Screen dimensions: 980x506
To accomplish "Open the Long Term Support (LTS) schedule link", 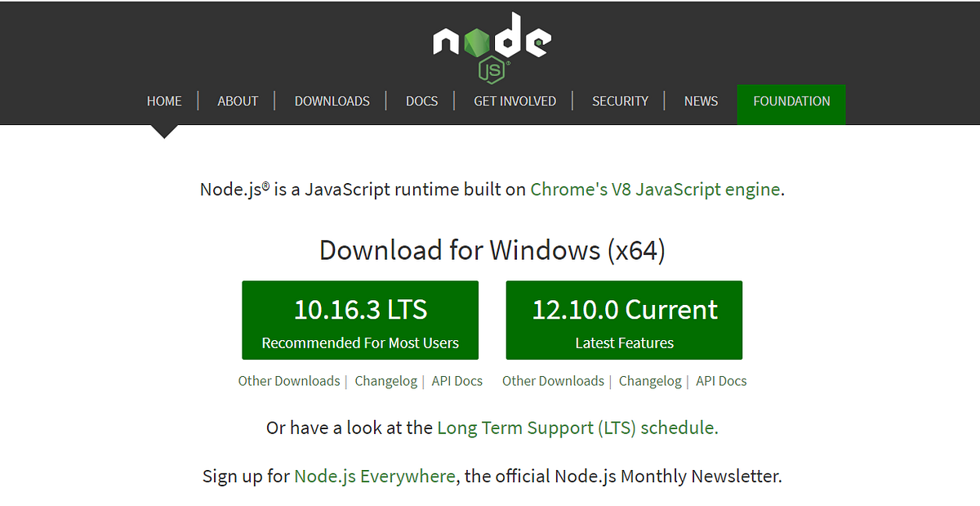I will coord(576,428).
